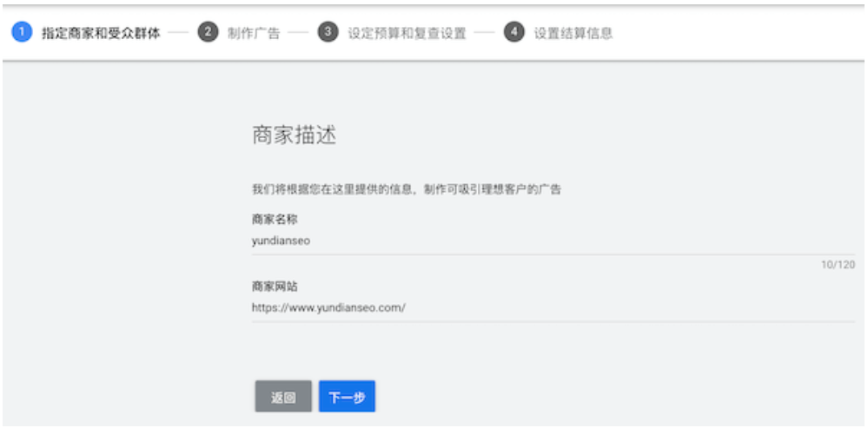Click the 商家描述 heading
868x428 pixels.
(x=294, y=135)
